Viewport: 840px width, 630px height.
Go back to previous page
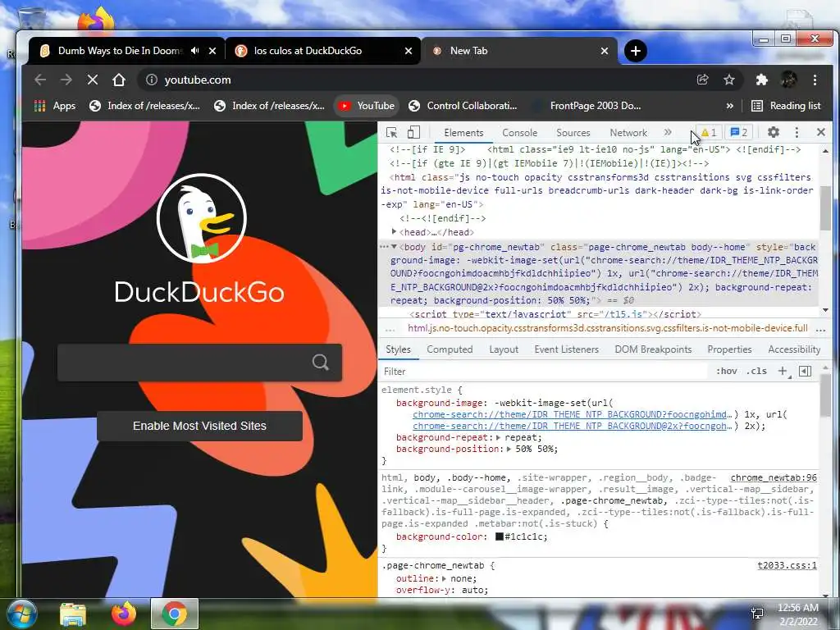pos(40,80)
